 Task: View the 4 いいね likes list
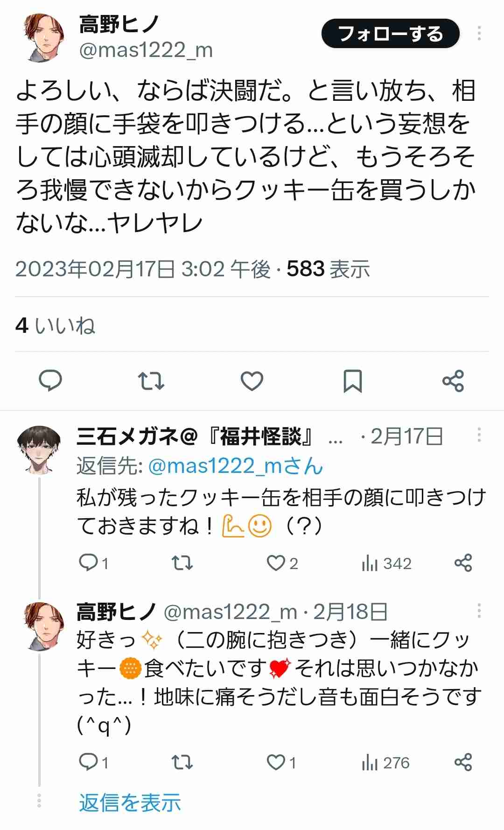point(55,325)
